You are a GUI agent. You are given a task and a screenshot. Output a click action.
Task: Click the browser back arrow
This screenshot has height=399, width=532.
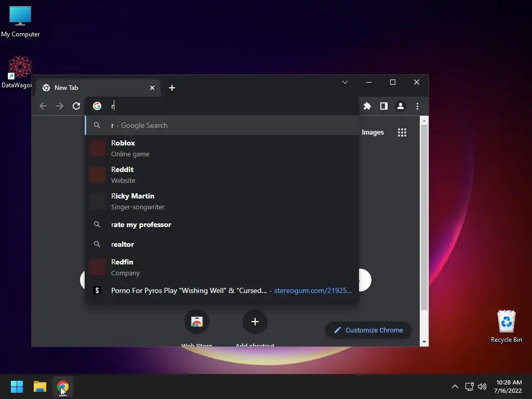[x=43, y=106]
